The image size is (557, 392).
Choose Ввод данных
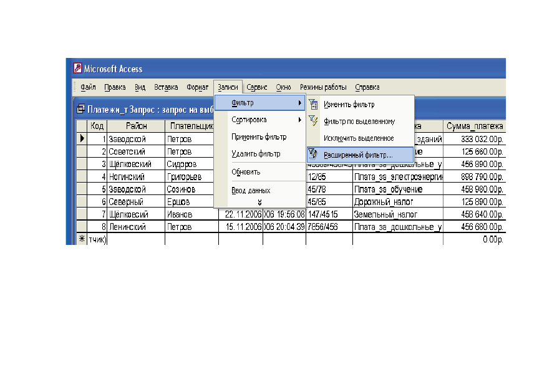(x=259, y=190)
